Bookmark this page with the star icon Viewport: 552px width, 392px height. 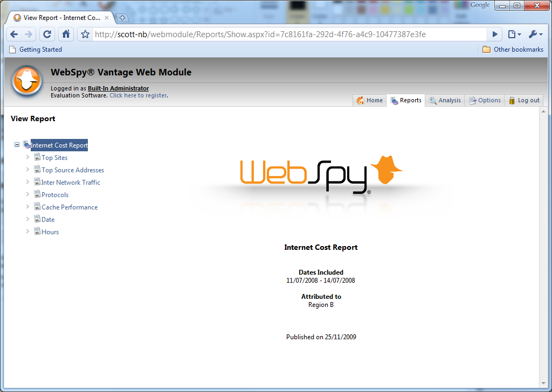[x=85, y=34]
